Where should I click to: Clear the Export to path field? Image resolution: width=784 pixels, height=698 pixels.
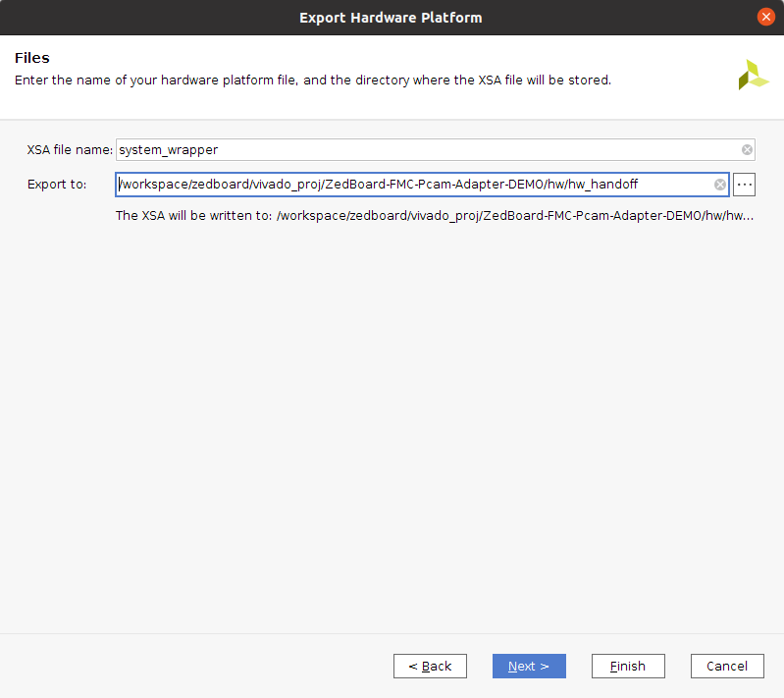719,185
